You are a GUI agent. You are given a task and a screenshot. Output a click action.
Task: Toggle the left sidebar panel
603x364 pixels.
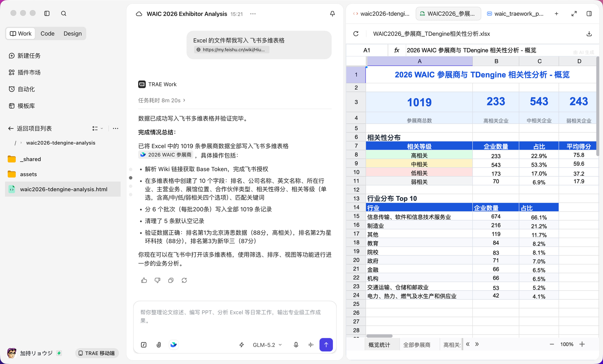coord(47,13)
